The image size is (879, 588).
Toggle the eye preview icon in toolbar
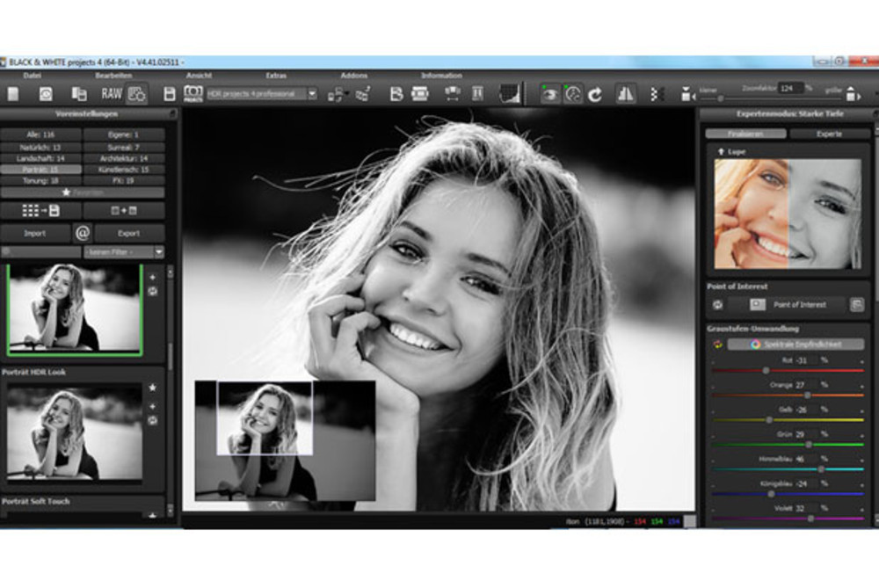(550, 94)
